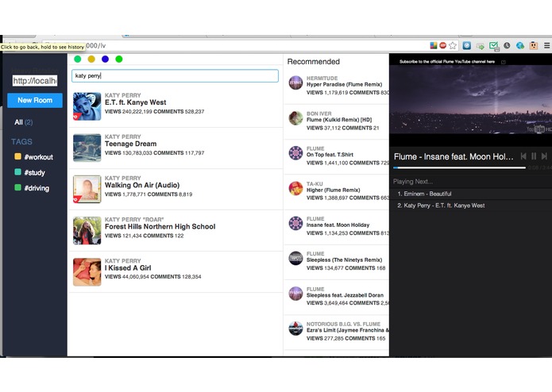Click the green #driving tag swatch
The image size is (552, 392).
(x=17, y=187)
